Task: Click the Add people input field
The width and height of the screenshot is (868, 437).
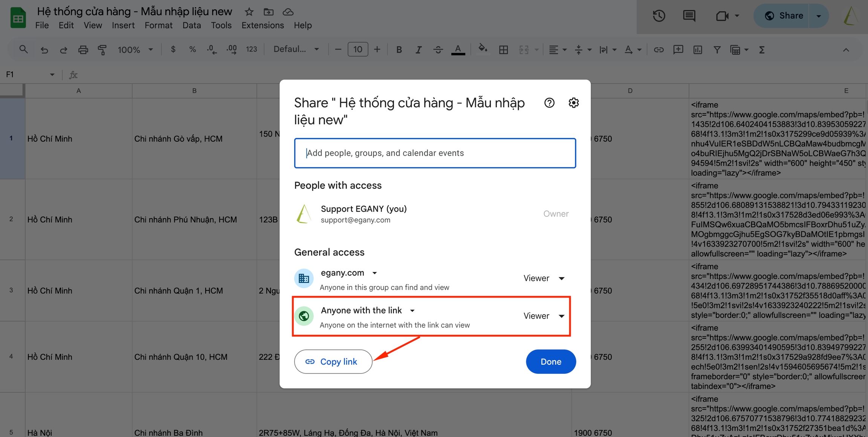Action: pyautogui.click(x=435, y=153)
